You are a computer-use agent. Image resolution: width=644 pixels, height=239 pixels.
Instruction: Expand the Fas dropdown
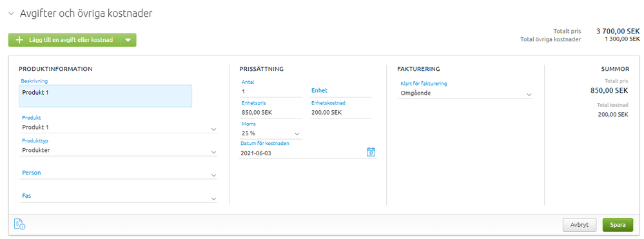point(119,196)
